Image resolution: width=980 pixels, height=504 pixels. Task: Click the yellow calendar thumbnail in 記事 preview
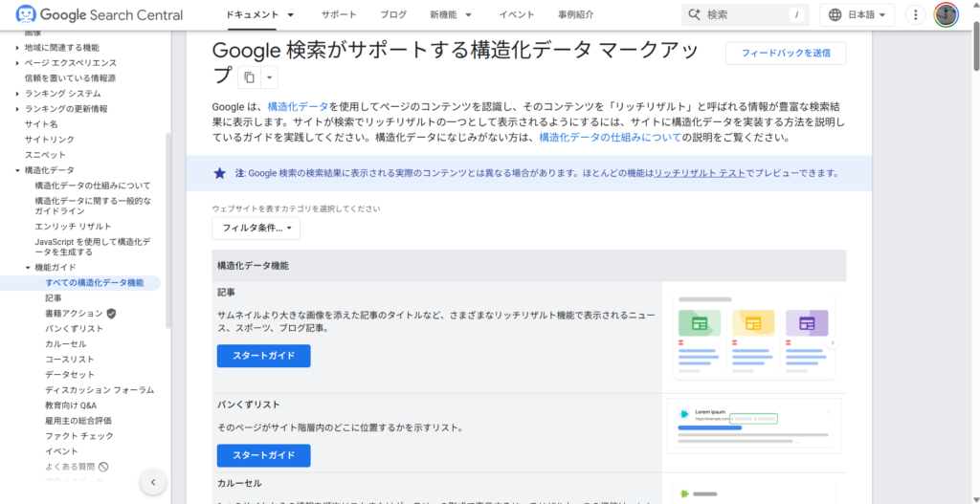(x=753, y=323)
